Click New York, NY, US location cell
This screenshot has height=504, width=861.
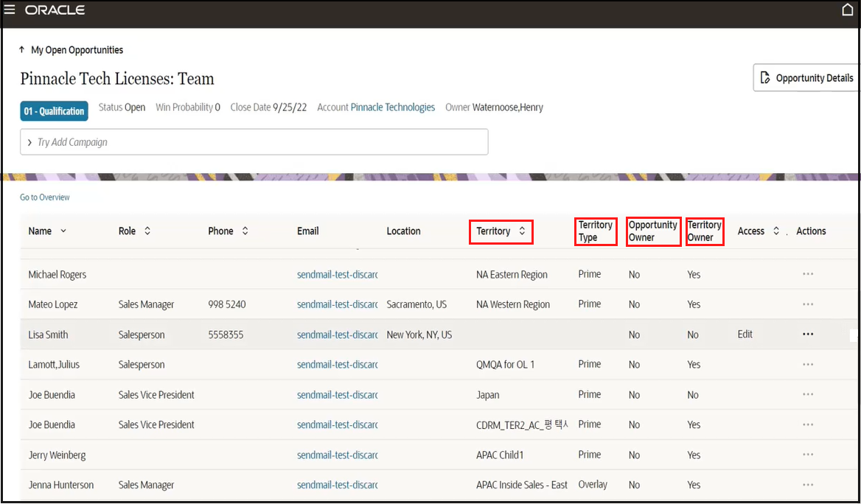tap(419, 335)
